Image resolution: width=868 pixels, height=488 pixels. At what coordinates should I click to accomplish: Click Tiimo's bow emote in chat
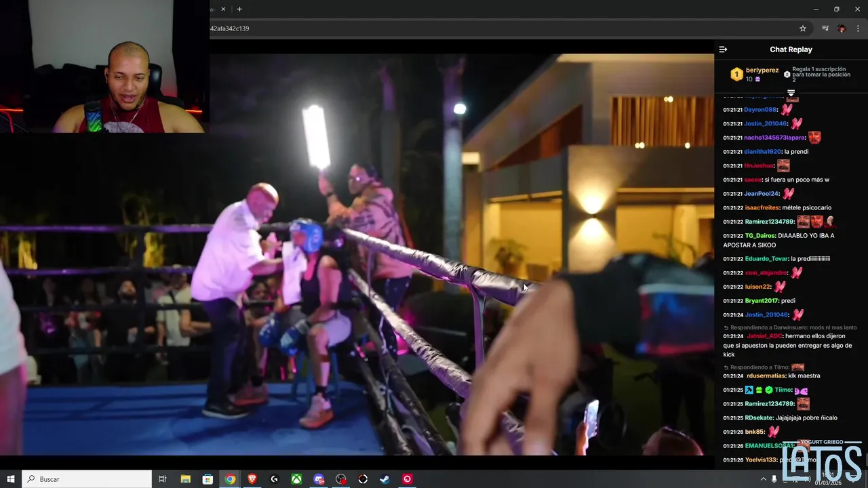pos(801,390)
